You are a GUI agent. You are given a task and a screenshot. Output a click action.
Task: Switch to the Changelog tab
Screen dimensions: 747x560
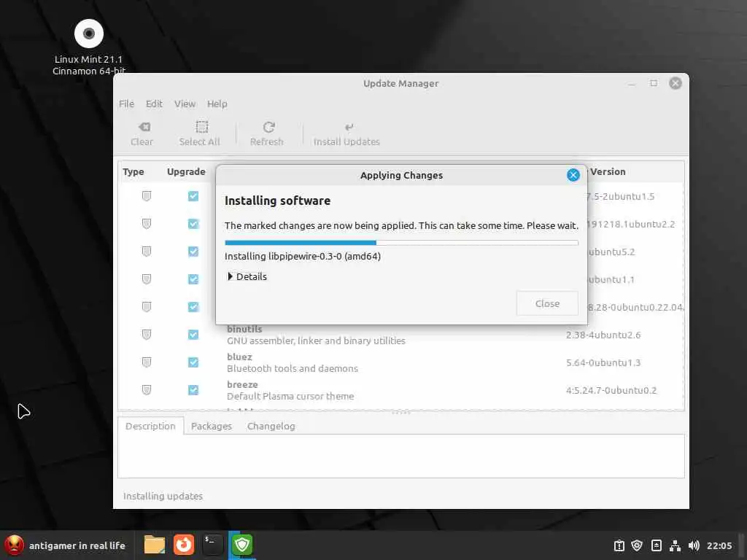pos(271,426)
